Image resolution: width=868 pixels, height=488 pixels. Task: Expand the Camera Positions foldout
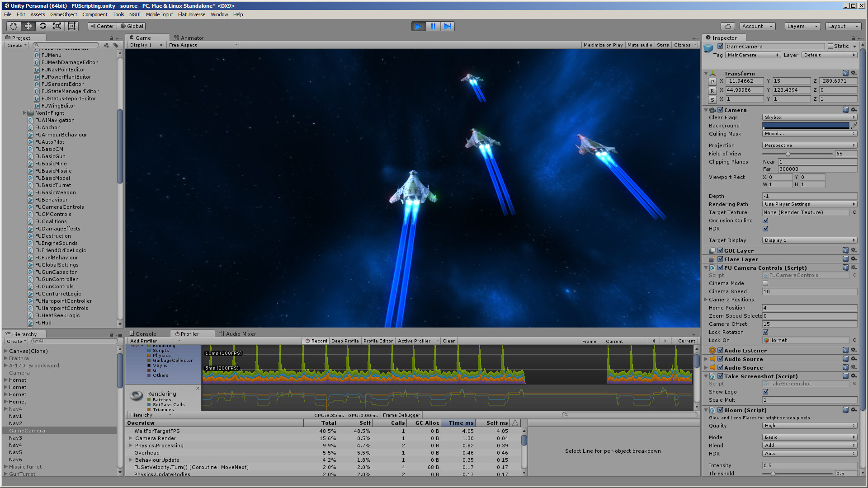pos(706,300)
